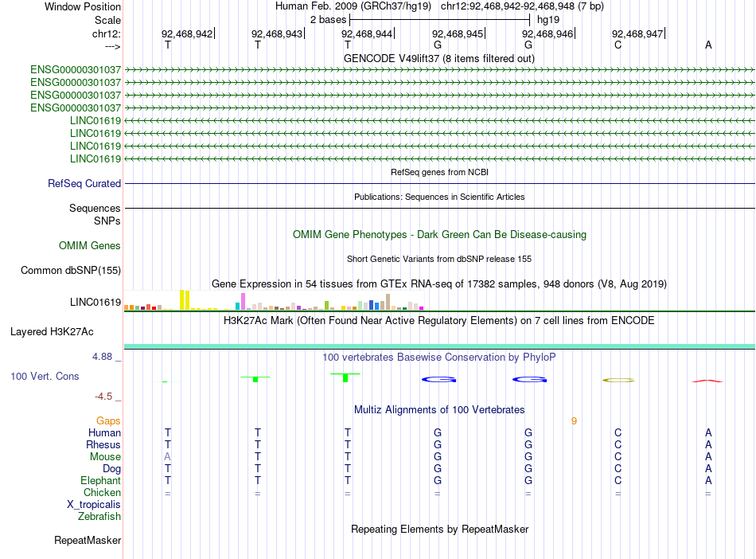This screenshot has width=756, height=559.
Task: Select the 'Dog' alignment row label
Action: (x=111, y=469)
